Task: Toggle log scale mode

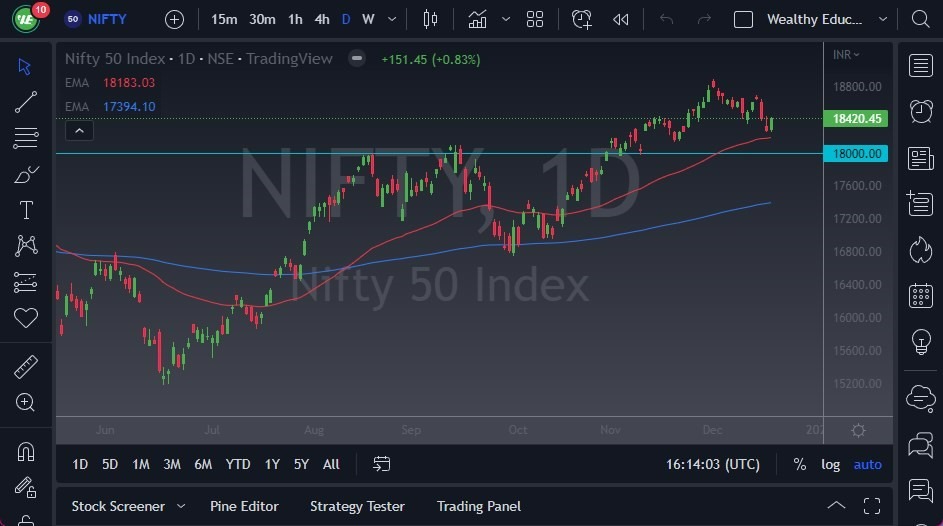Action: pos(831,464)
